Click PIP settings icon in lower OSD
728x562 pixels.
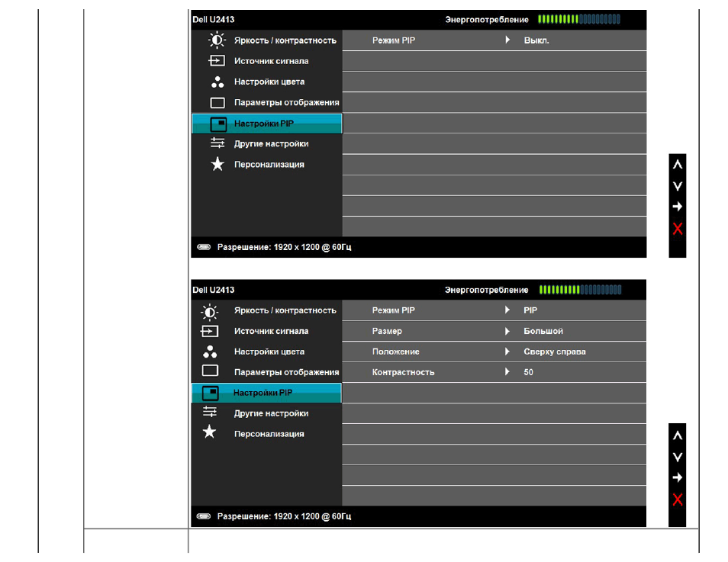coord(211,393)
